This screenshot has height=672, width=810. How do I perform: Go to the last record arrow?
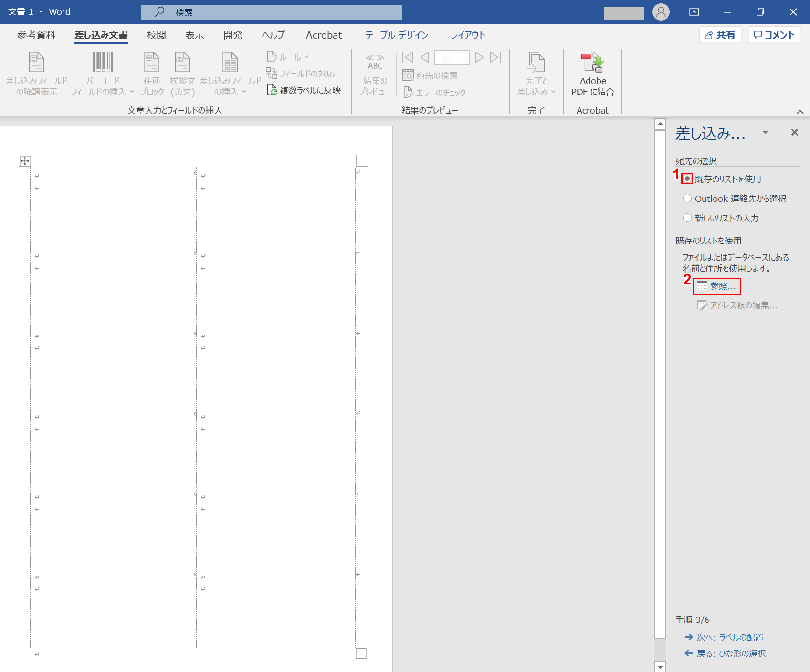click(x=496, y=57)
